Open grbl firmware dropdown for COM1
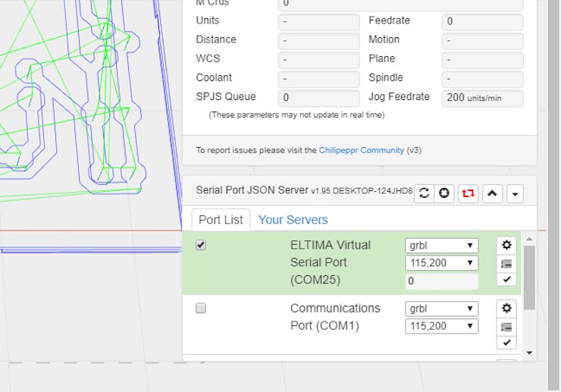 click(x=441, y=309)
